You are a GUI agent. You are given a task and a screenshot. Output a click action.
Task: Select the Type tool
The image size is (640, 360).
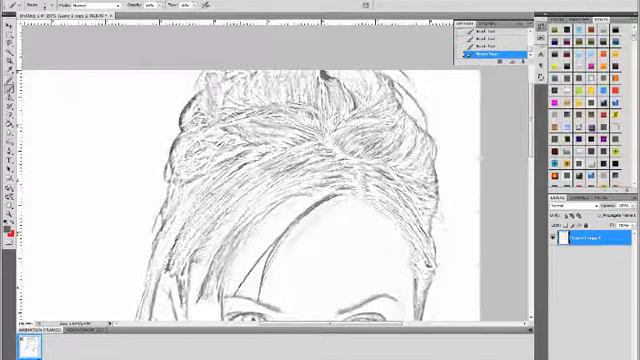click(x=9, y=161)
